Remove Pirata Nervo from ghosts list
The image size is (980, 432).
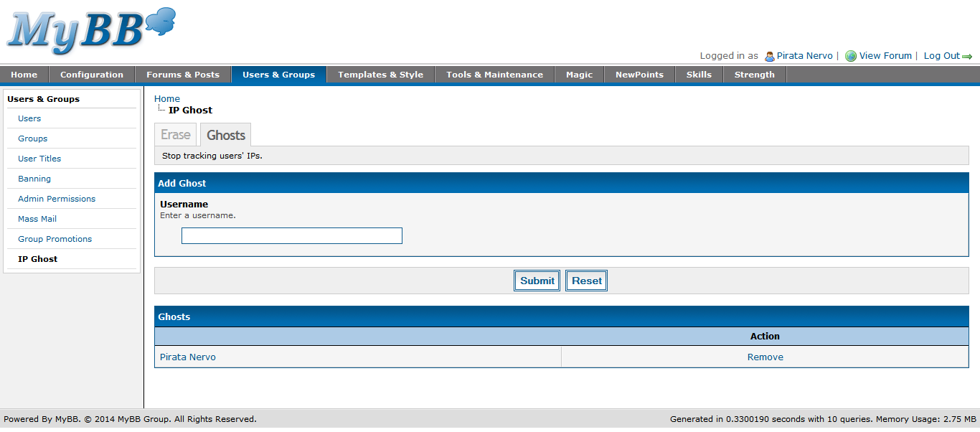coord(765,357)
